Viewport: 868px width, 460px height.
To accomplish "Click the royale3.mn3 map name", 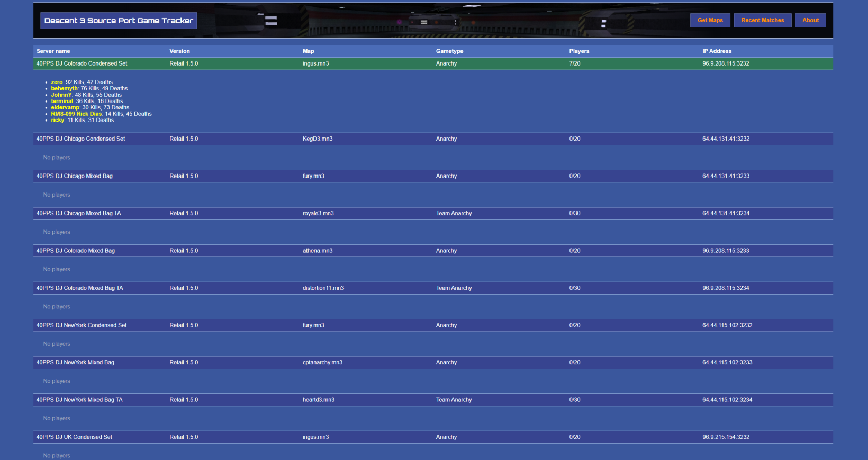I will coord(318,214).
